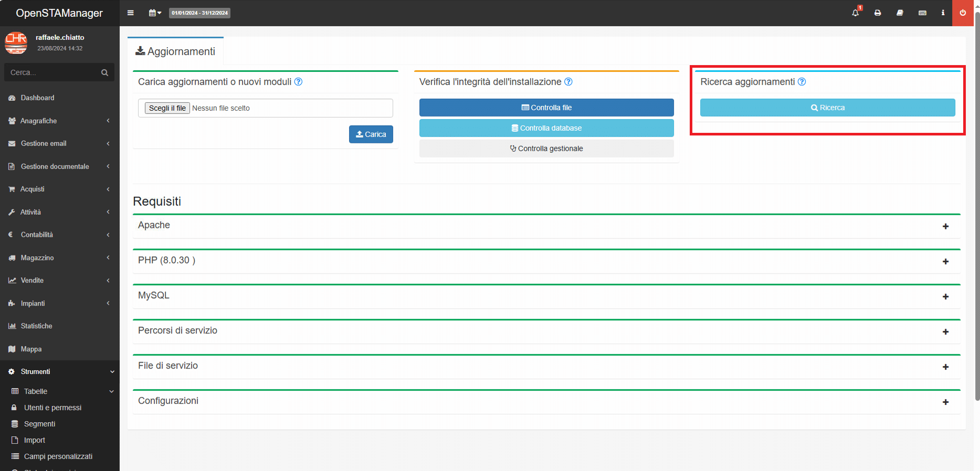This screenshot has height=471, width=980.
Task: Toggle the hamburger sidebar menu icon
Action: click(131, 13)
